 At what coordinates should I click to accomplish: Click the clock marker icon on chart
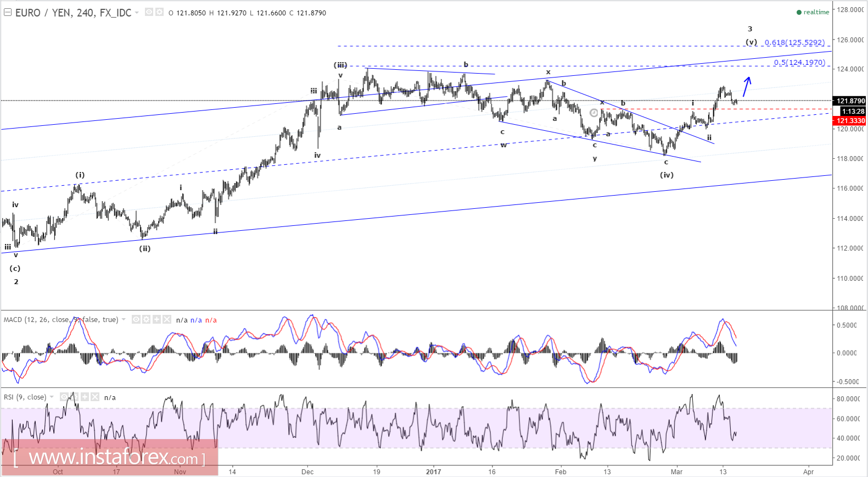[594, 113]
